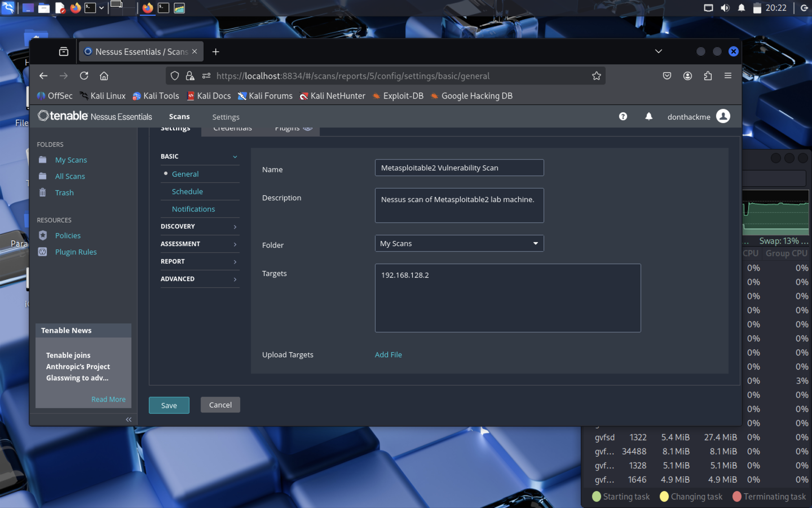812x508 pixels.
Task: Click the purple show desktop icon in panel
Action: (x=28, y=8)
